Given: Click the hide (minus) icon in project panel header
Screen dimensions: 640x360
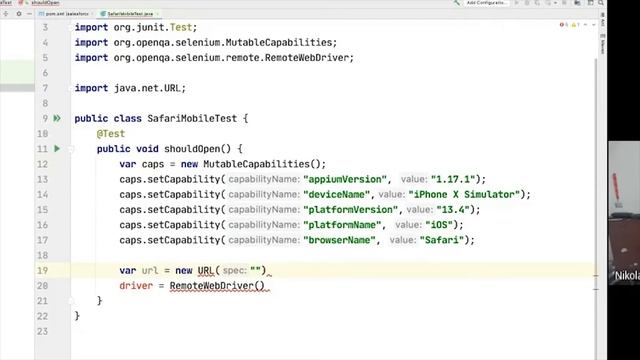Looking at the screenshot, I should [29, 13].
